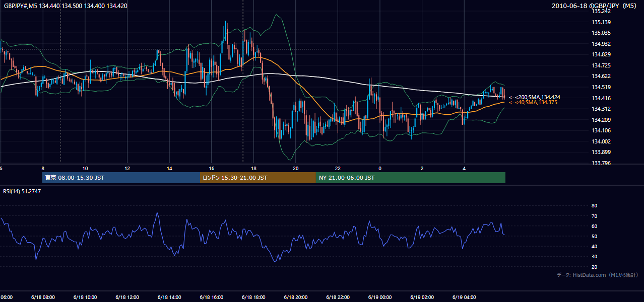Click RSI scale level 20
Image resolution: width=644 pixels, height=302 pixels.
point(594,267)
